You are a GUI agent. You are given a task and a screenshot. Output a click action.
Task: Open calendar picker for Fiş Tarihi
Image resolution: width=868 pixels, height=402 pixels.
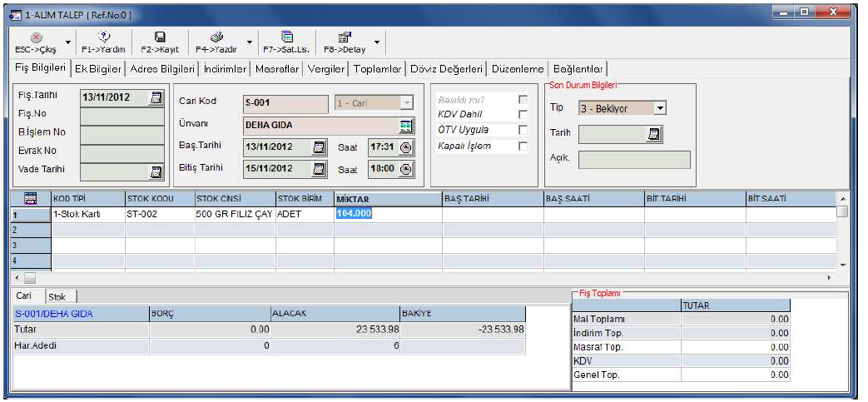pos(155,97)
